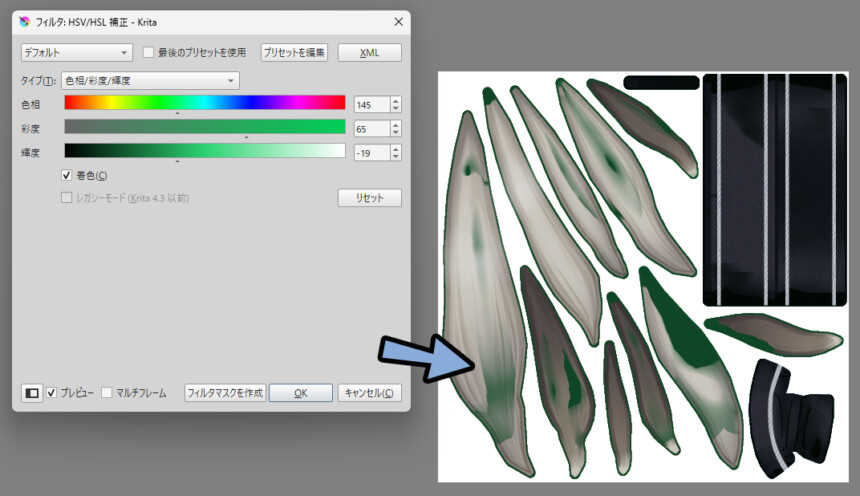Decrease saturation value with down stepper arrow
Screen dimensions: 860x496
click(396, 133)
